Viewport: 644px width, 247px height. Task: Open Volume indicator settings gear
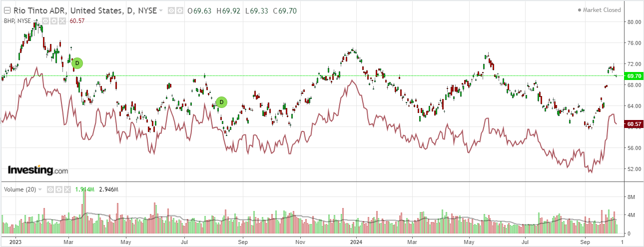click(x=58, y=189)
